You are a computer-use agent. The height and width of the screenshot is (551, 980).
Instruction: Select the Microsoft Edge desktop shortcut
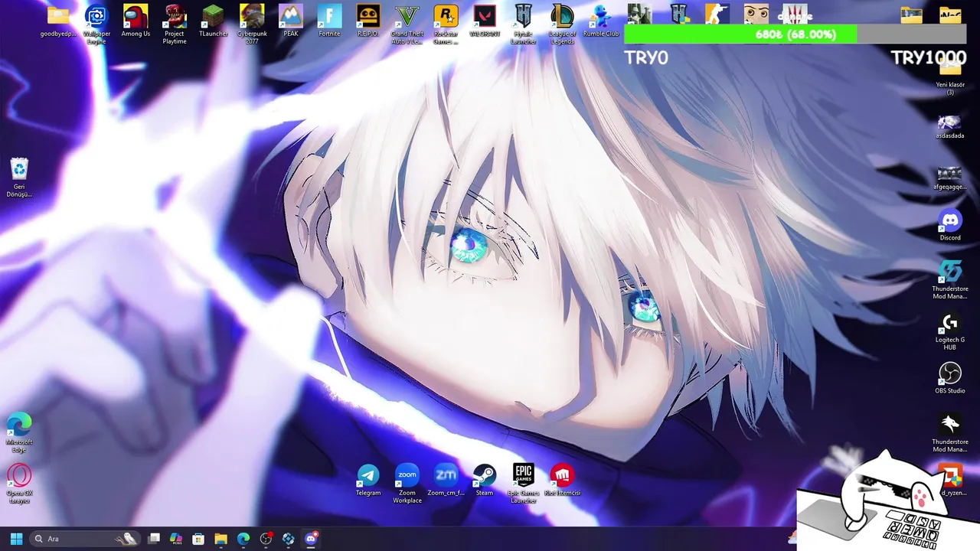pos(19,424)
